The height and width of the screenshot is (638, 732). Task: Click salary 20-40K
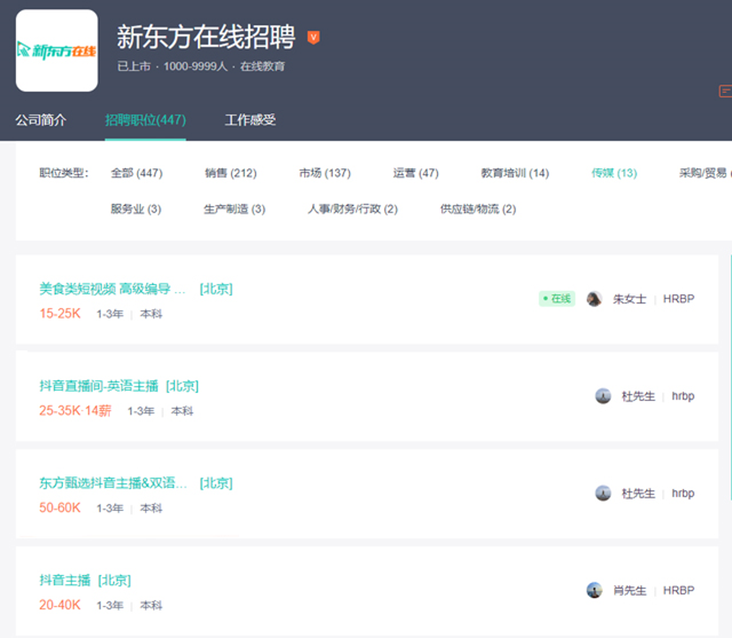60,605
